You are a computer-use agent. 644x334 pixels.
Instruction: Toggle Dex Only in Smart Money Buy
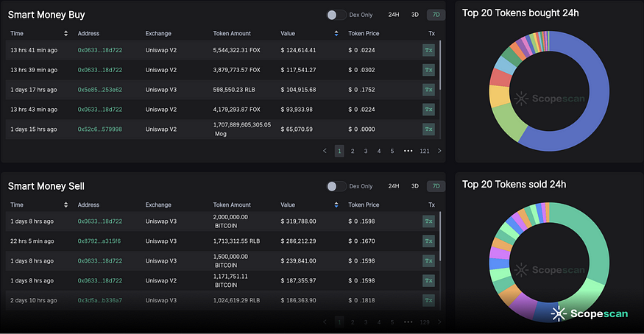point(336,15)
